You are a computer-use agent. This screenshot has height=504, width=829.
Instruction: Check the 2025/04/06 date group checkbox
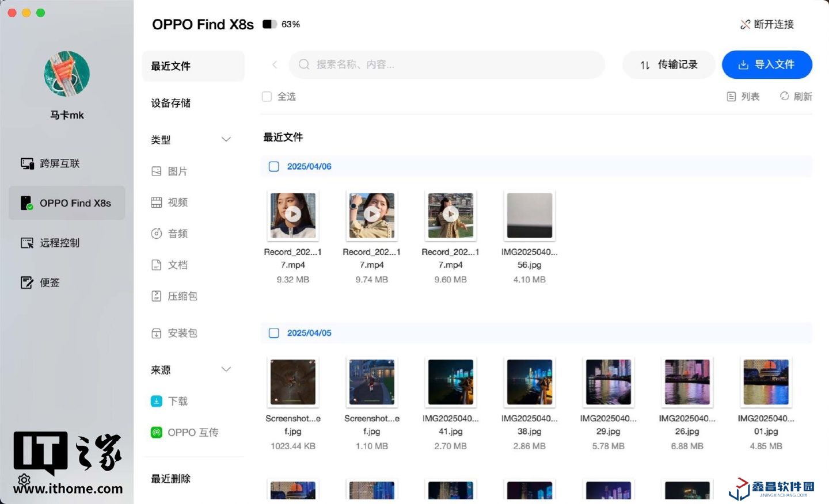click(x=274, y=166)
